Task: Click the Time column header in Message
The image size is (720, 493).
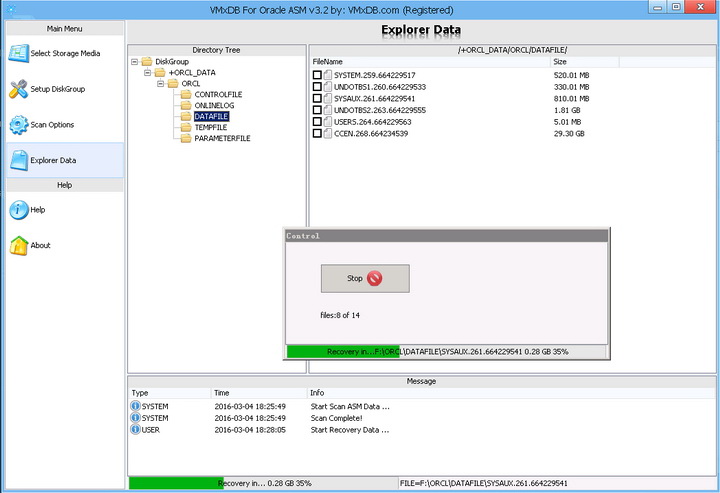Action: pos(259,393)
